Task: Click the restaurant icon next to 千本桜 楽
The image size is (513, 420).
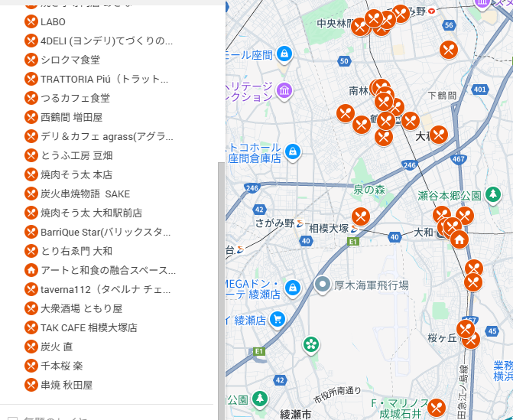Action: click(31, 366)
